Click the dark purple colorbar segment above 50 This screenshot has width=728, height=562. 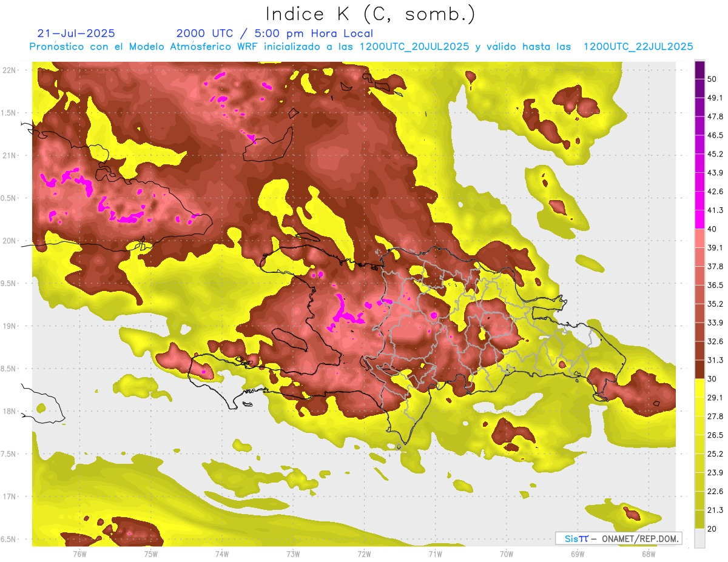pos(699,70)
